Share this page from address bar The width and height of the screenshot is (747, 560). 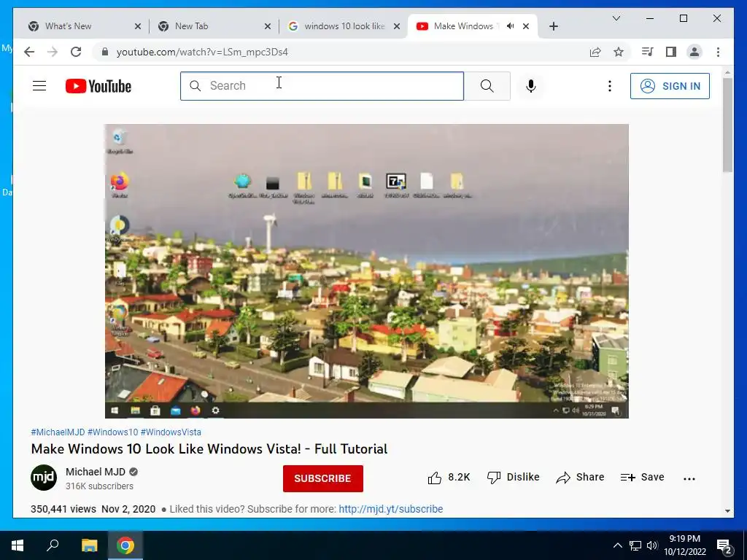(x=595, y=52)
